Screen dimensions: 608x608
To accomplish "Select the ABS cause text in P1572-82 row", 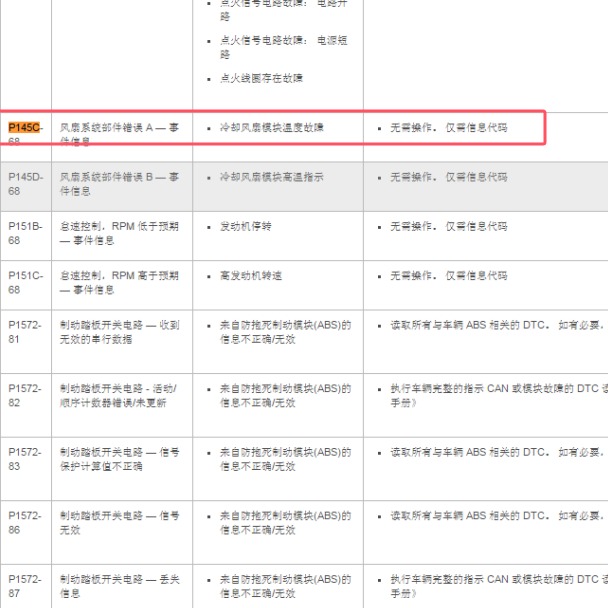I will [x=285, y=396].
